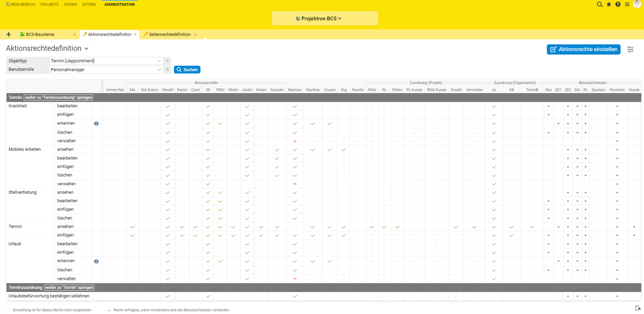Open the user avatar profile menu
The width and height of the screenshot is (644, 314).
pos(637,4)
